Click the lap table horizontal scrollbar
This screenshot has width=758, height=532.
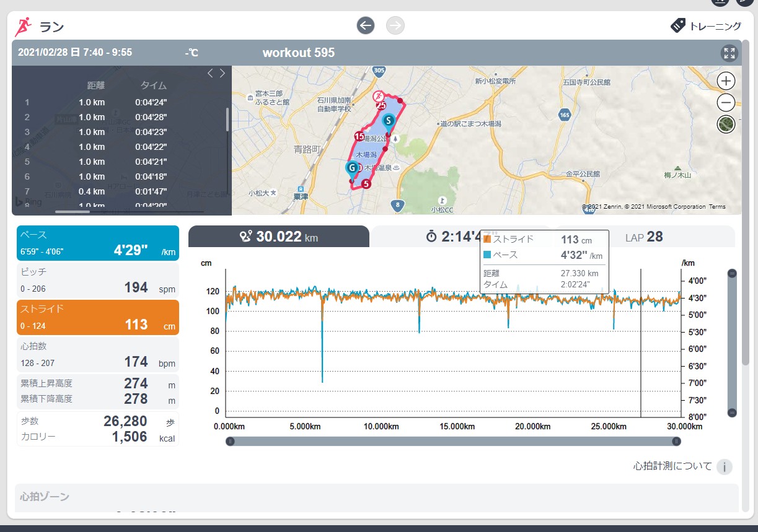pos(73,212)
